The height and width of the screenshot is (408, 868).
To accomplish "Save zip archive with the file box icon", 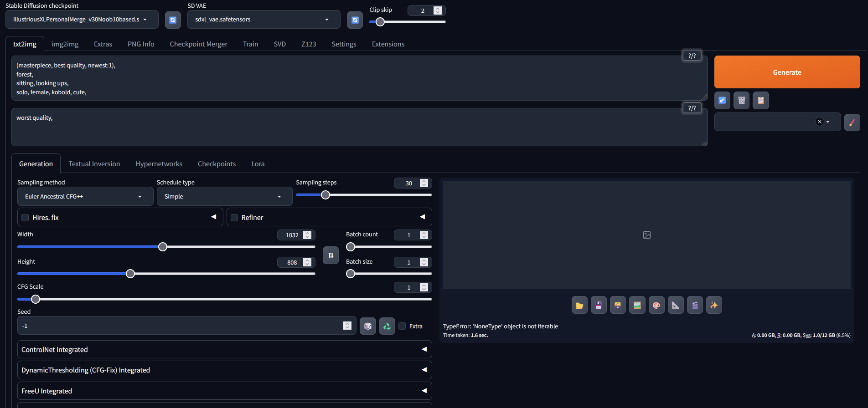I will coord(618,305).
